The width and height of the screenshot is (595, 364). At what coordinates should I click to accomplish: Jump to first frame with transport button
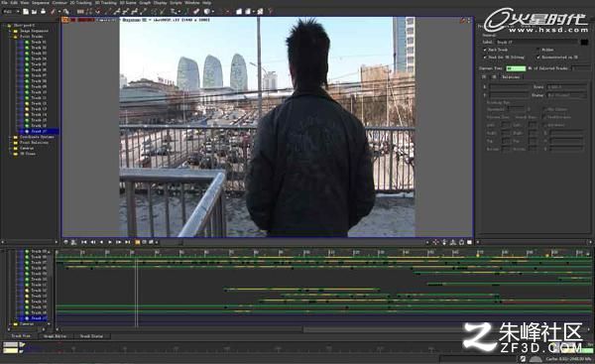tap(84, 242)
